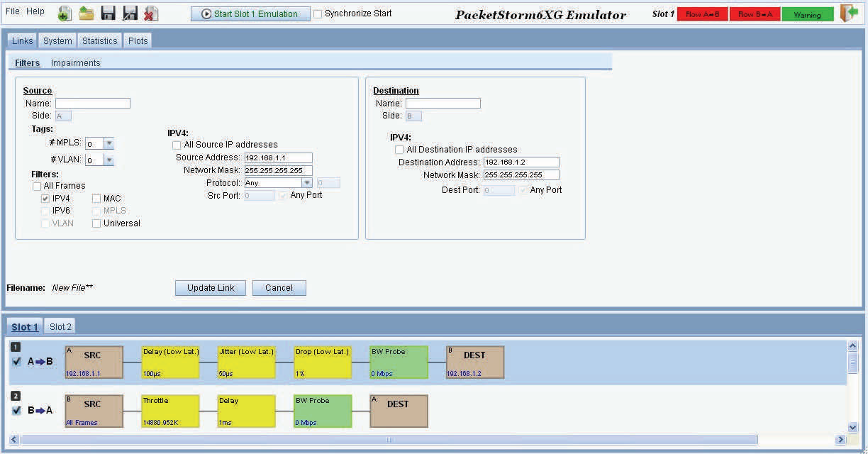Toggle the link 1 A to B checkbox

click(16, 361)
